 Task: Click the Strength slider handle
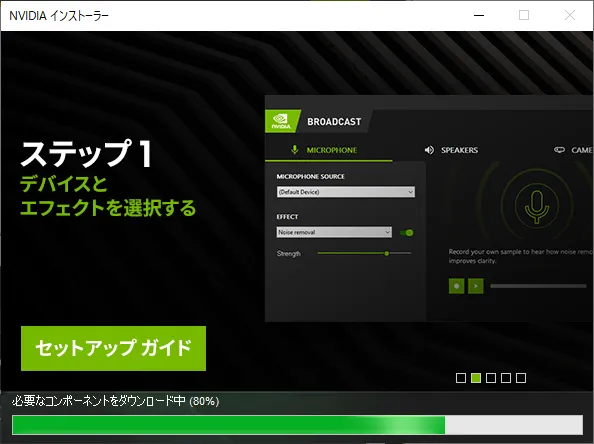387,253
